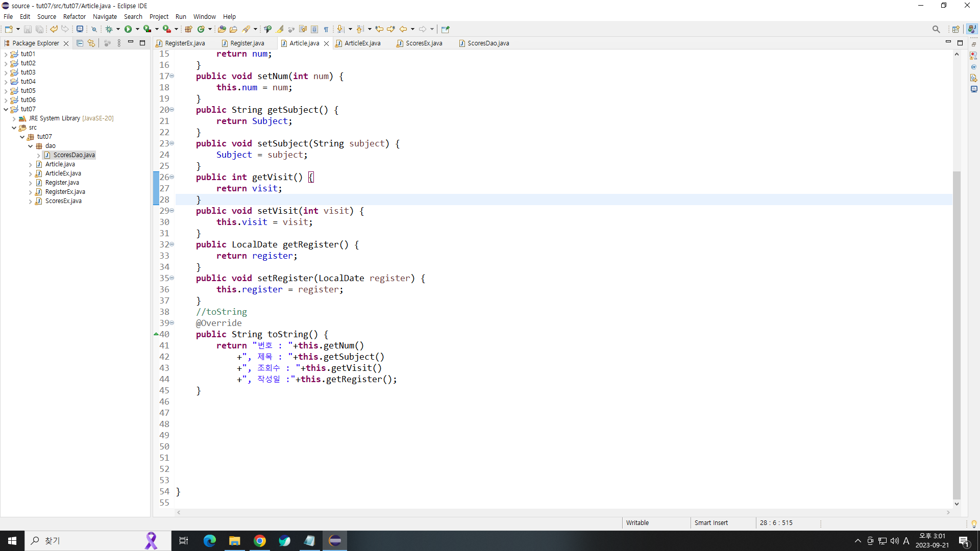
Task: Toggle Mark Occurrences highlighter button
Action: [x=280, y=29]
